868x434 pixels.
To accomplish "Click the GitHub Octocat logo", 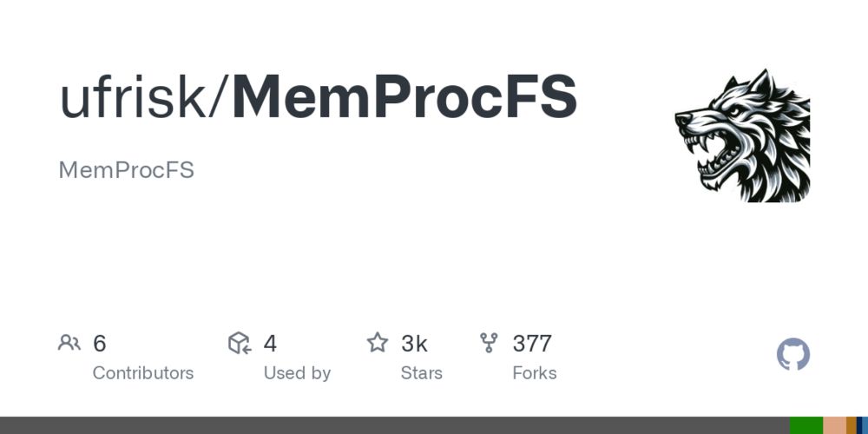I will click(793, 354).
